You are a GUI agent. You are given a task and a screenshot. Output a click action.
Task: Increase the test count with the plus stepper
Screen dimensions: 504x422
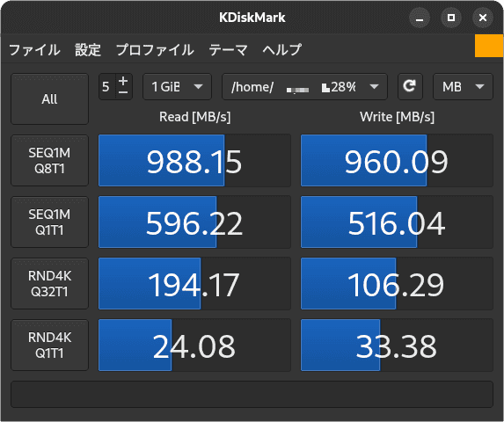pos(123,80)
